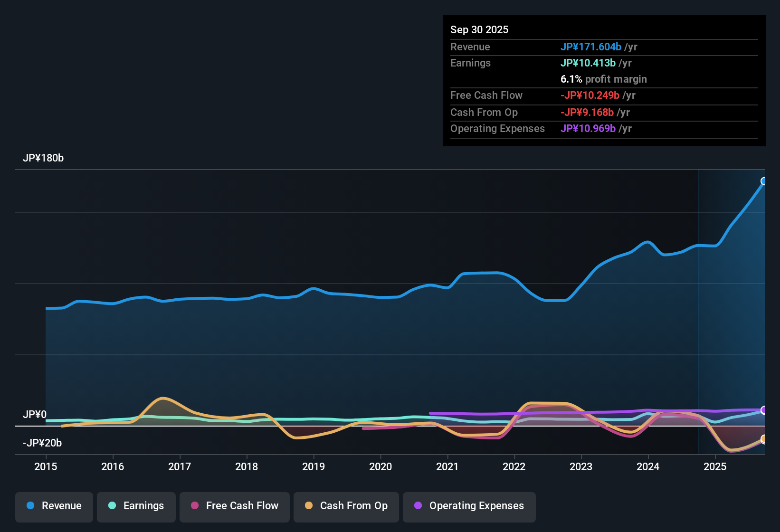Click the 2020 axis label
Viewport: 780px width, 532px height.
[380, 467]
